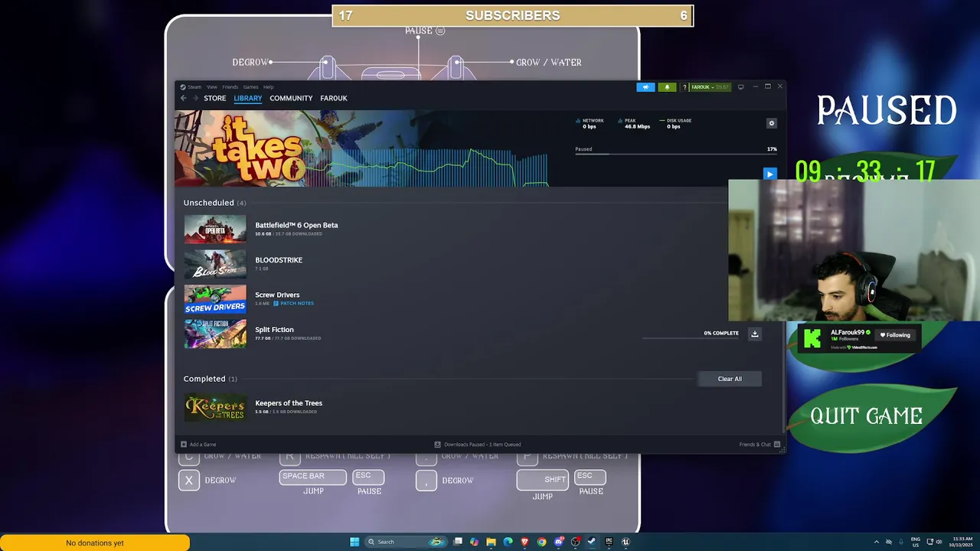Click the volume icon in system tray
This screenshot has width=980, height=551.
click(x=940, y=542)
